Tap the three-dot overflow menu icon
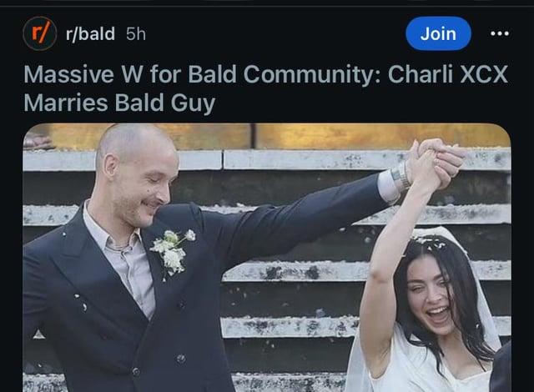Viewport: 534px width, 392px height. pos(500,33)
